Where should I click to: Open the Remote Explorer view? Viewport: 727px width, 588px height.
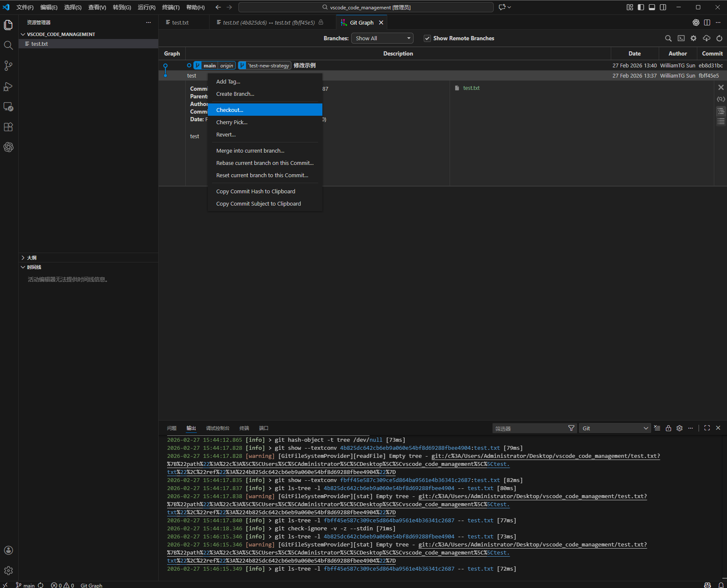pyautogui.click(x=8, y=106)
